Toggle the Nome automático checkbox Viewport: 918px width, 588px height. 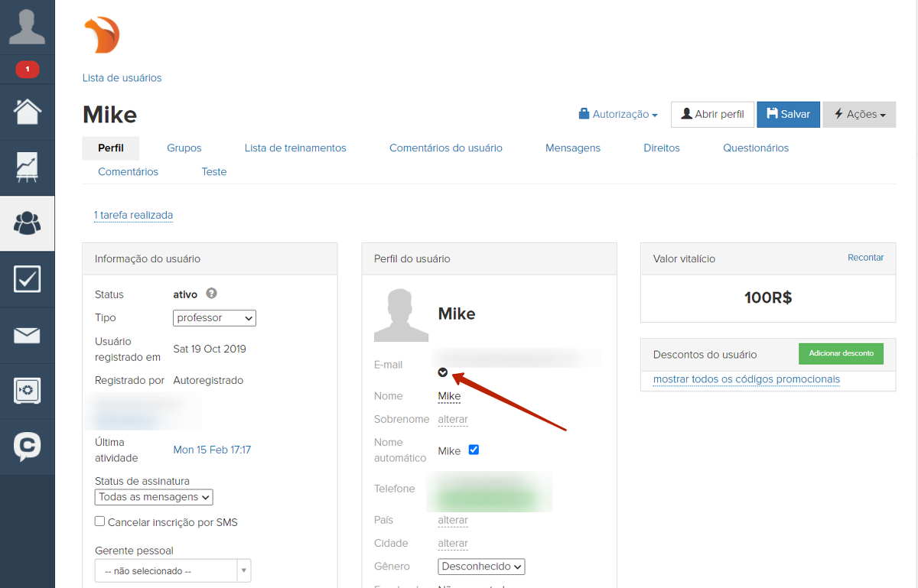(x=474, y=450)
